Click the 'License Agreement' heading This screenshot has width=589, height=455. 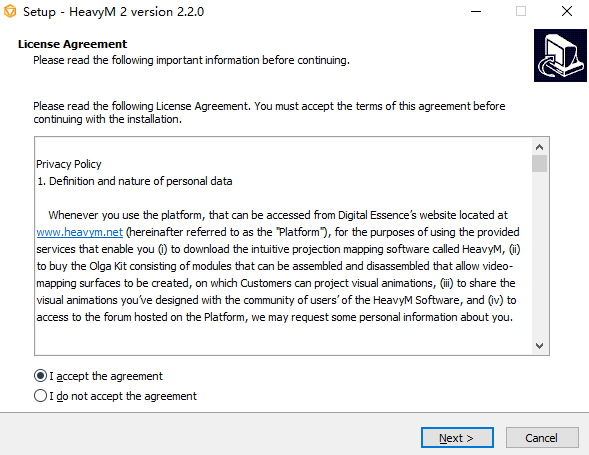[72, 44]
